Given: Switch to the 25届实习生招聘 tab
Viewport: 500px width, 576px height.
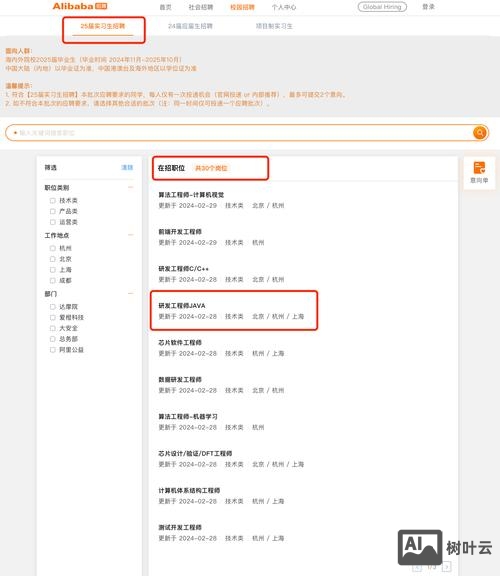Looking at the screenshot, I should [103, 26].
